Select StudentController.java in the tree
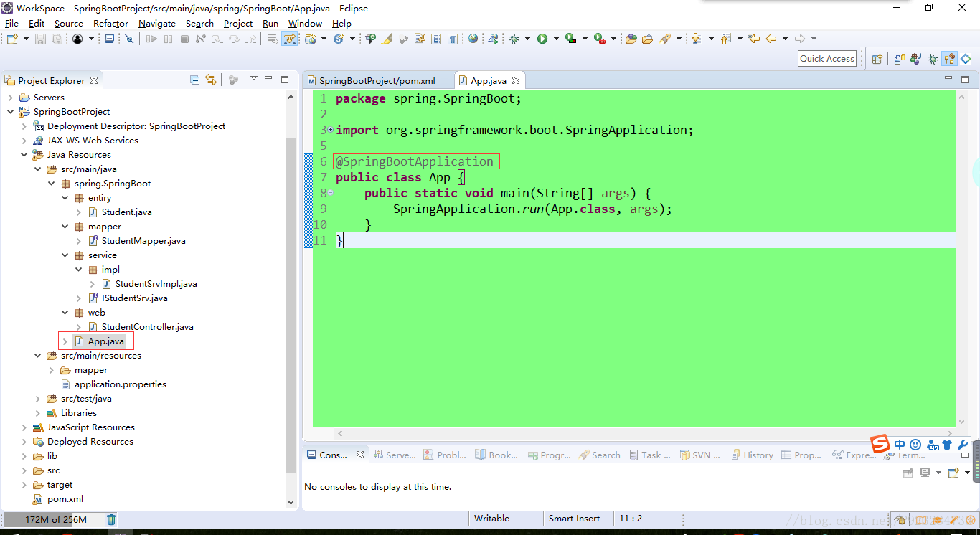980x535 pixels. [148, 326]
